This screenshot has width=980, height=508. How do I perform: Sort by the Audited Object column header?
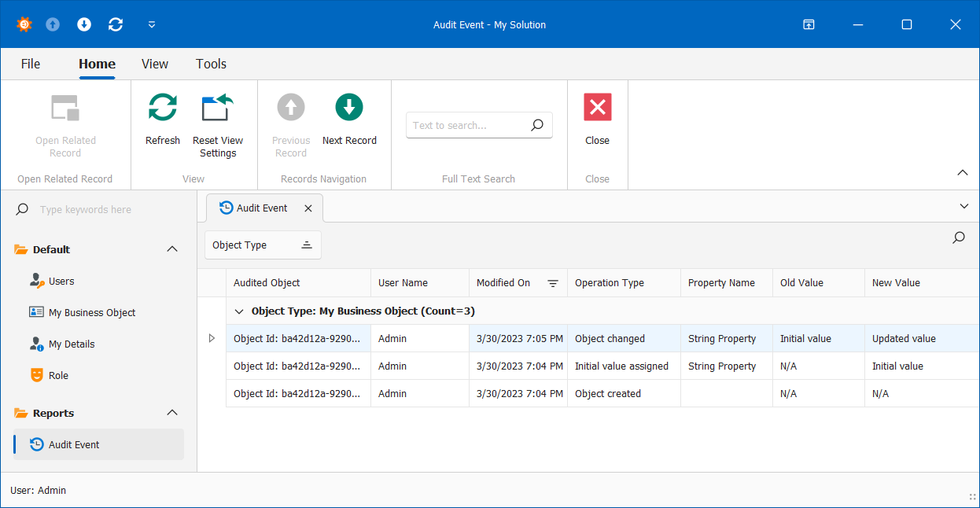(x=298, y=283)
